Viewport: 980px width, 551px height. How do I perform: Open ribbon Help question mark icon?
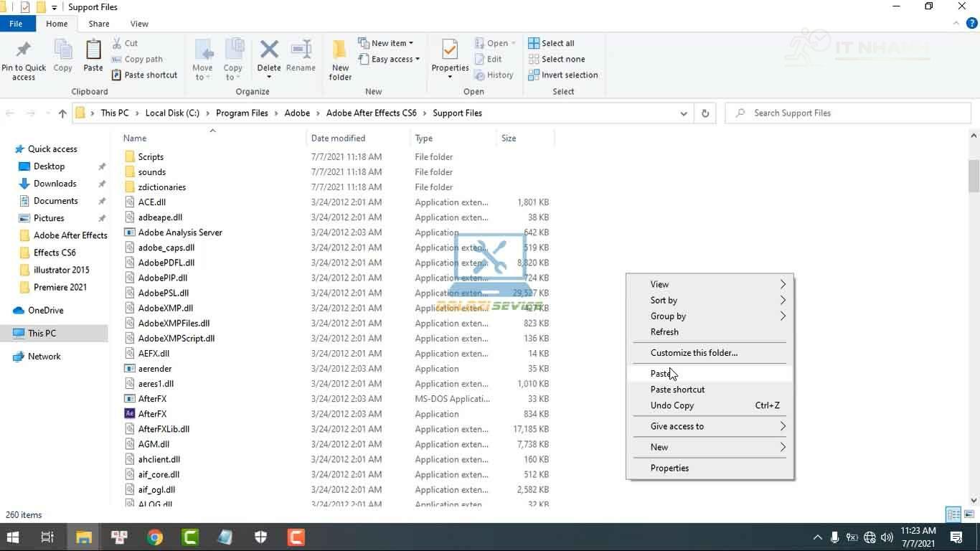[972, 24]
